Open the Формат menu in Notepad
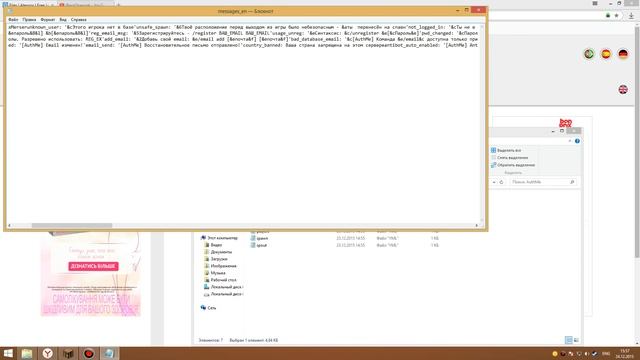 [x=48, y=19]
